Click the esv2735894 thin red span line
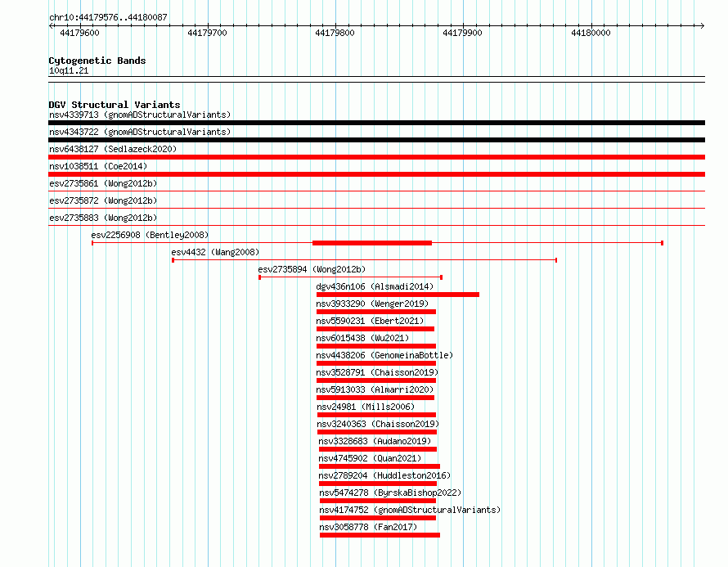The height and width of the screenshot is (567, 728). (351, 277)
